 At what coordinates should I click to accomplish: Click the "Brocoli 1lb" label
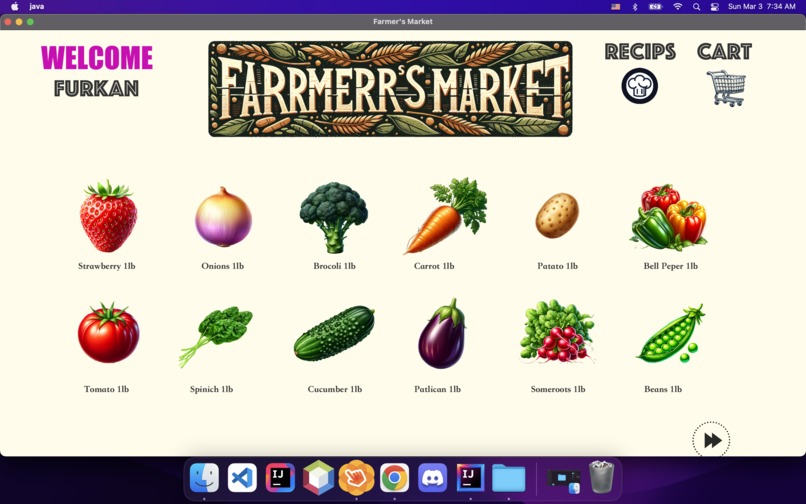(x=335, y=266)
